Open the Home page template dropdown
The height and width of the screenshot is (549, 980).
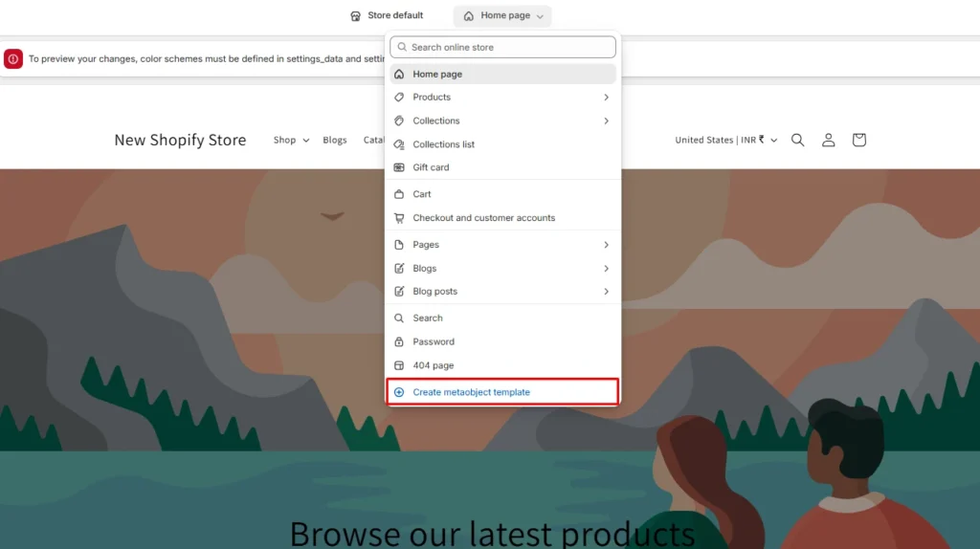(x=502, y=15)
